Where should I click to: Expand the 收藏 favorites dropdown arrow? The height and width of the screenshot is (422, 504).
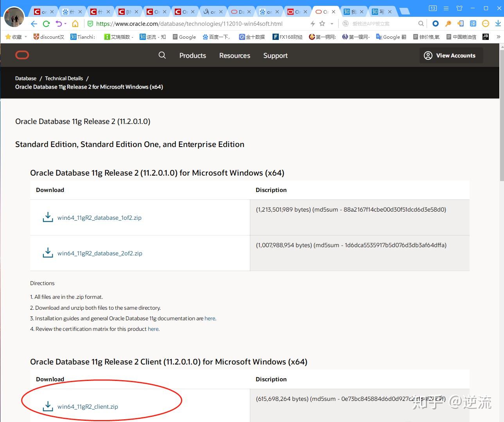click(26, 37)
